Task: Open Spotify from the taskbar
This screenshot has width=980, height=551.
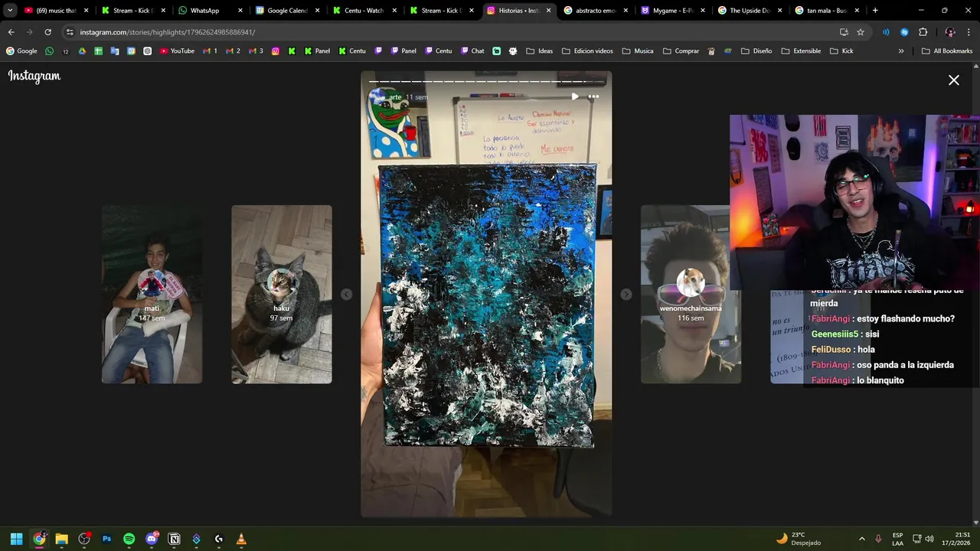Action: pyautogui.click(x=129, y=539)
